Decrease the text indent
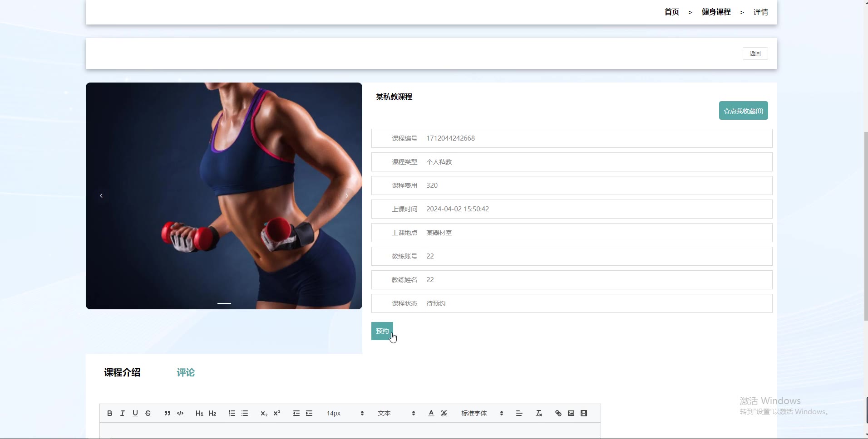 [296, 413]
